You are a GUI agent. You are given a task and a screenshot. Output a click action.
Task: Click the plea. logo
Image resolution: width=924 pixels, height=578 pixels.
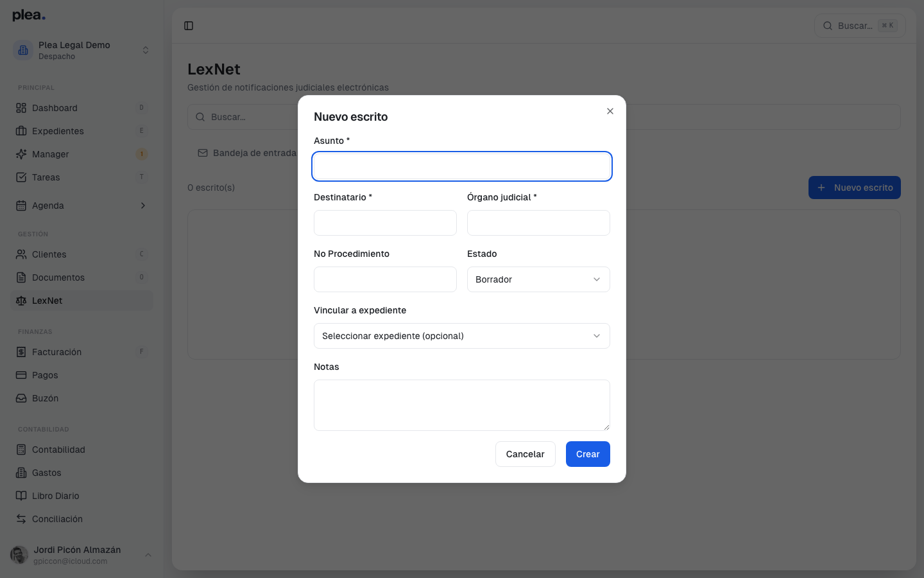pyautogui.click(x=29, y=15)
